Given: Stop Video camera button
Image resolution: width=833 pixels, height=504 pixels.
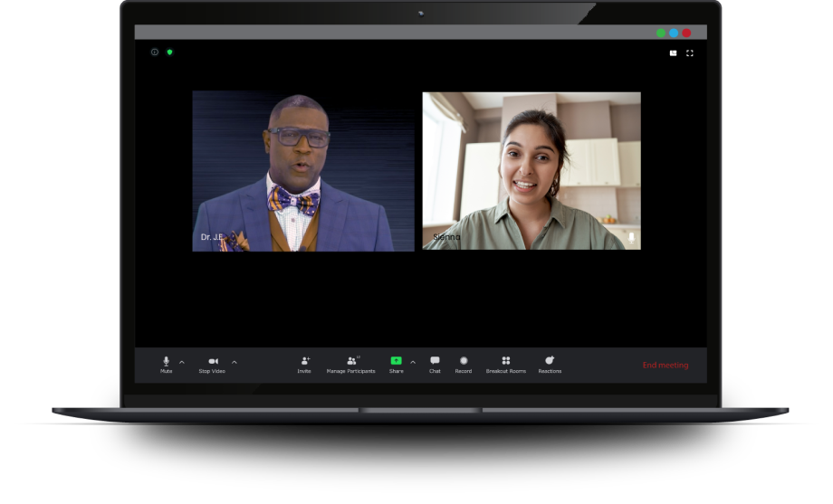Looking at the screenshot, I should (212, 365).
